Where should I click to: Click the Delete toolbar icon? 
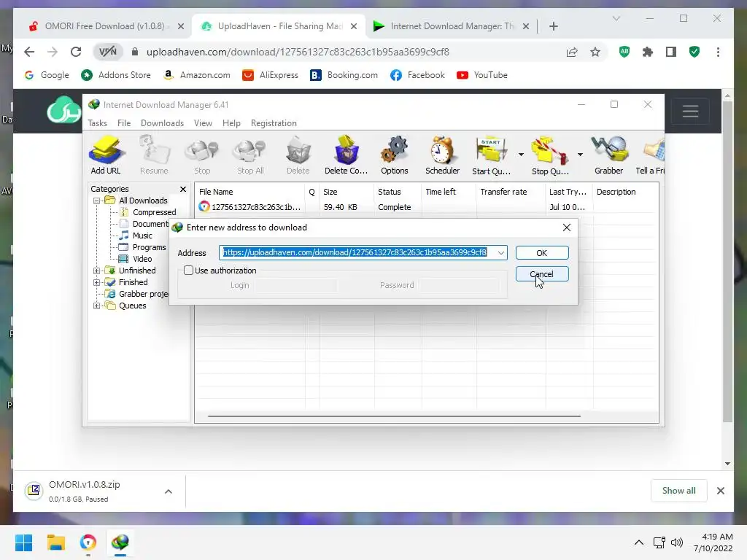(x=298, y=155)
